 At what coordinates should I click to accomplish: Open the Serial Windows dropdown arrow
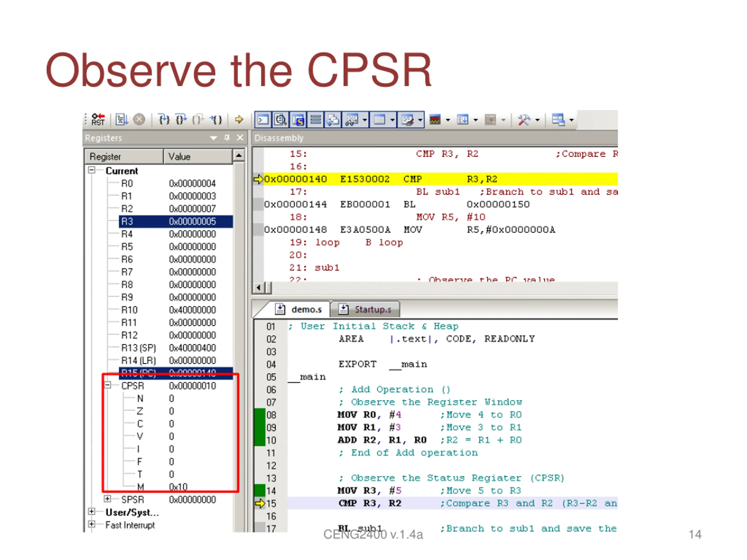pos(420,120)
